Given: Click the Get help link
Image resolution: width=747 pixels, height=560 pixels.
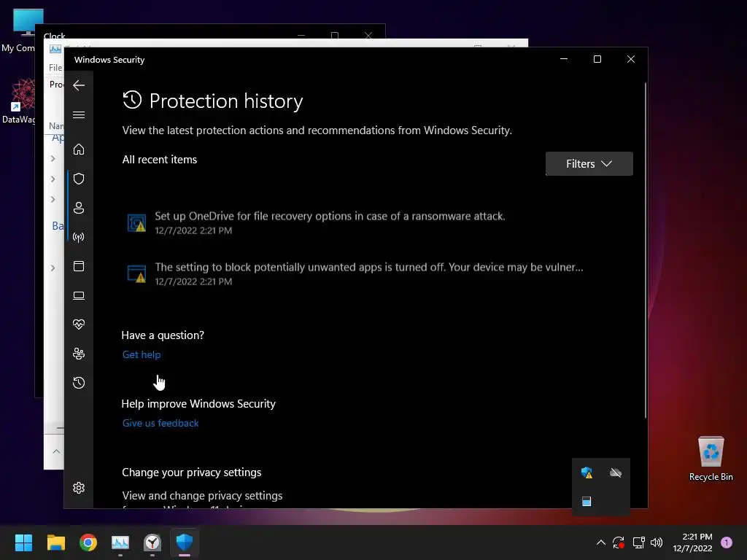Looking at the screenshot, I should tap(142, 355).
